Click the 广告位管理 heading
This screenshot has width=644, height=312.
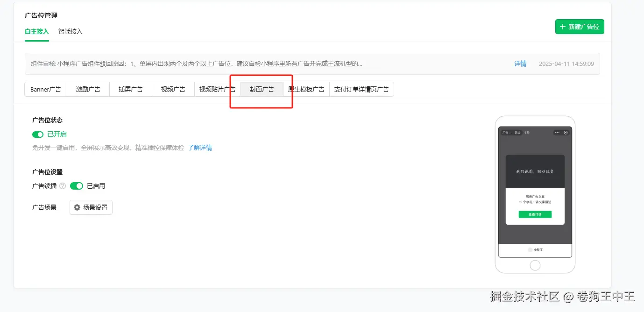[41, 15]
